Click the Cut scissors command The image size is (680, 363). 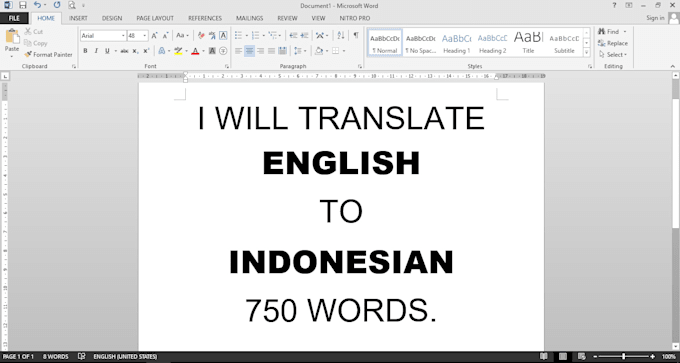pyautogui.click(x=33, y=32)
